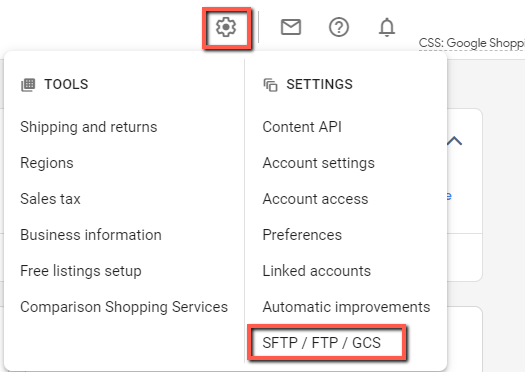The image size is (525, 372).
Task: Open the settings gear icon
Action: pos(226,27)
